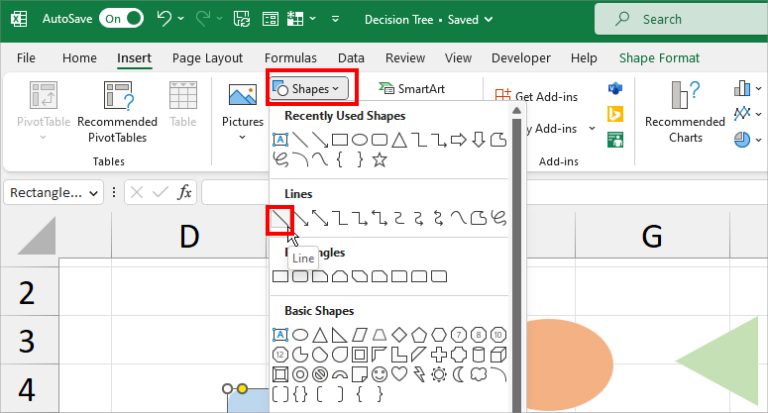Viewport: 768px width, 413px height.
Task: Collapse the Shapes dropdown button
Action: [309, 89]
